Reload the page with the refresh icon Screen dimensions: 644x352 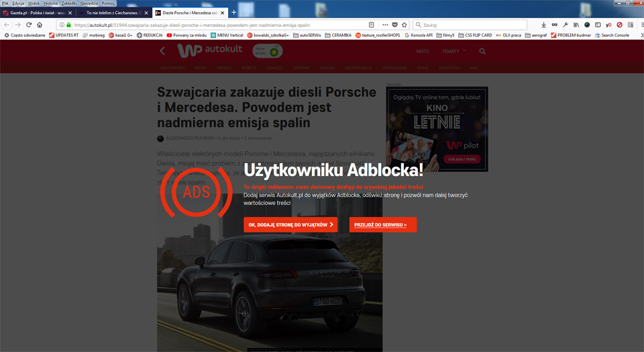point(29,25)
